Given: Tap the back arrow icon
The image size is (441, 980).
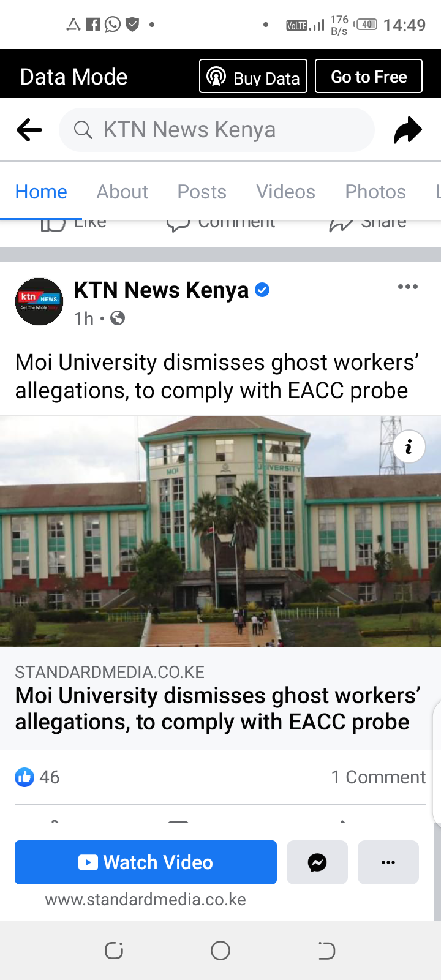Looking at the screenshot, I should (x=29, y=130).
